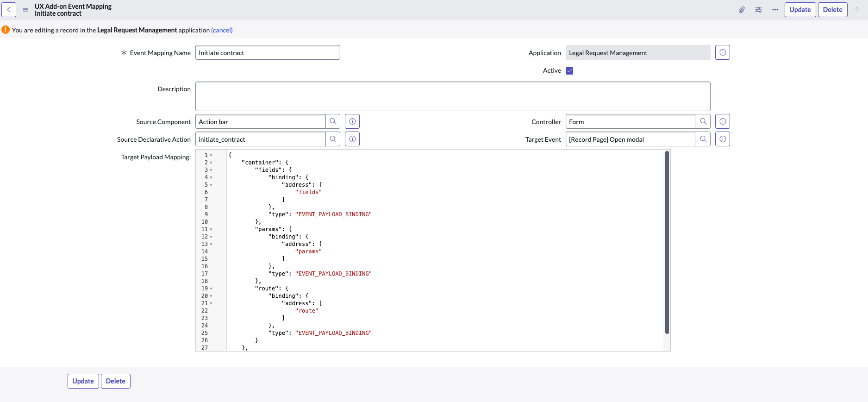Edit the Target Event field

(x=631, y=139)
